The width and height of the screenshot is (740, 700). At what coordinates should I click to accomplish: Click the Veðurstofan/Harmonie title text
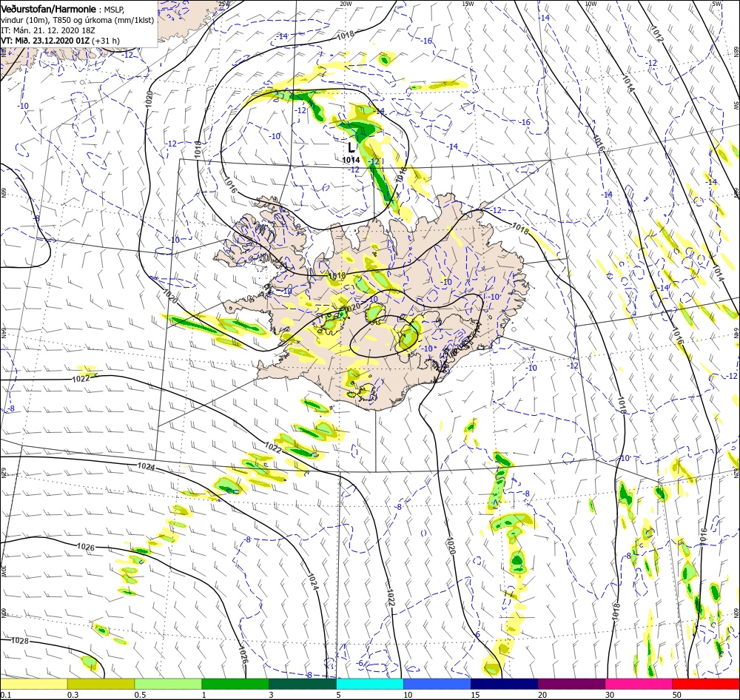tap(50, 9)
